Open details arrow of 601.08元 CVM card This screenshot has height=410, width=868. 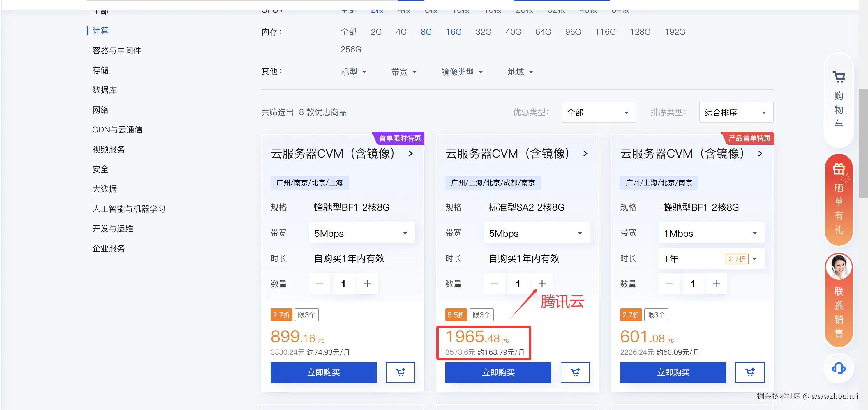click(760, 154)
